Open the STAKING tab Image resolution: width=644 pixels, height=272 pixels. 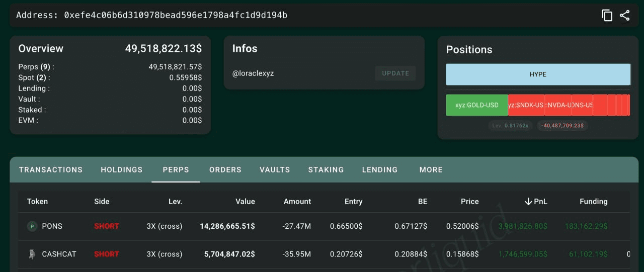point(326,170)
